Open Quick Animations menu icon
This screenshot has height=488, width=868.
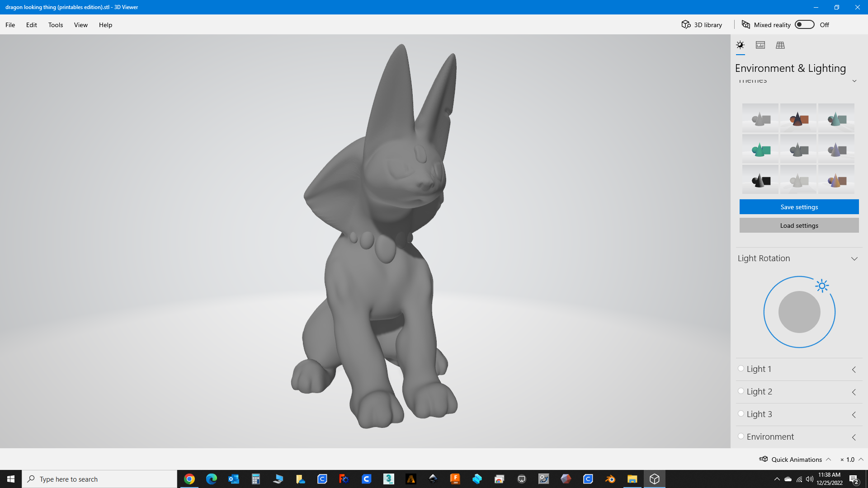tap(764, 459)
